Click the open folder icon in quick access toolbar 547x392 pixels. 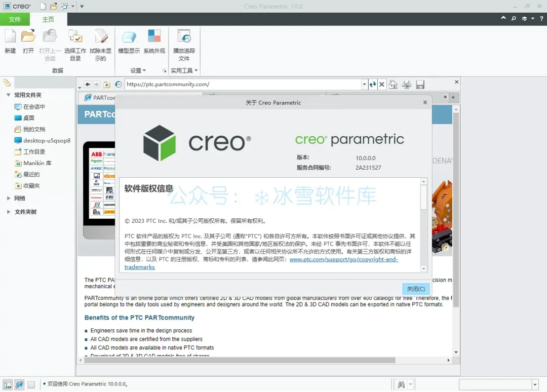(53, 6)
